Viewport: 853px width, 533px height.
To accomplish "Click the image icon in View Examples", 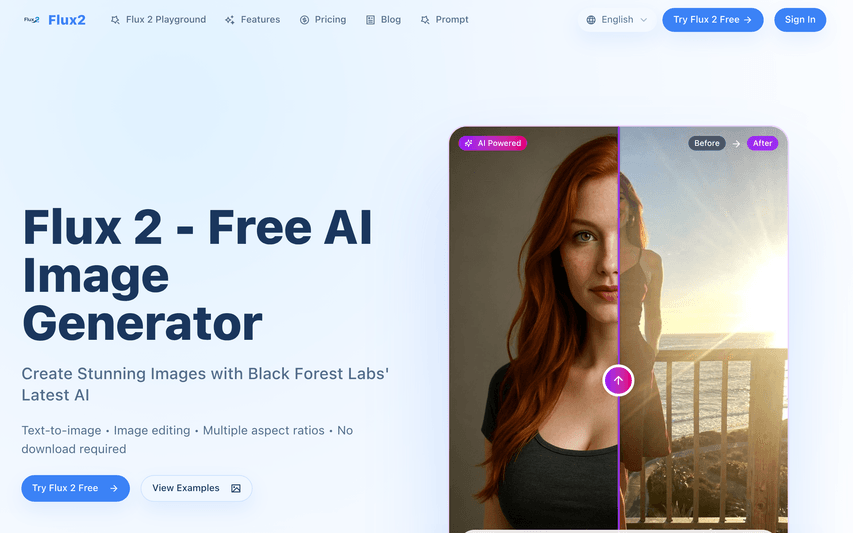I will (x=236, y=488).
